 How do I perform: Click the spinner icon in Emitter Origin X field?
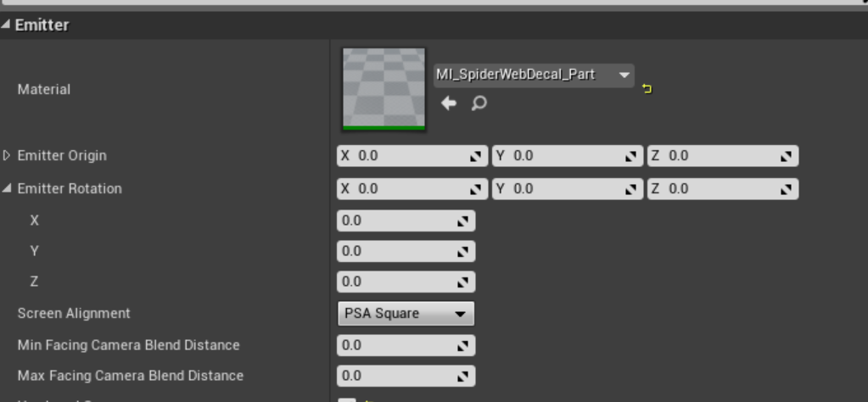(477, 157)
